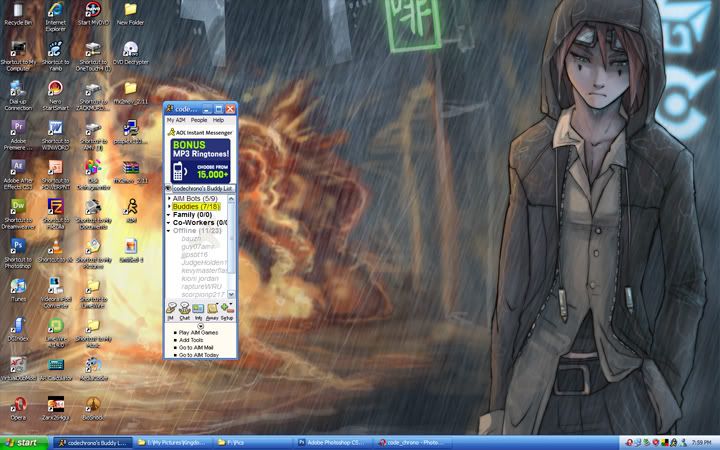Launch Internet Explorer desktop icon

pyautogui.click(x=56, y=17)
